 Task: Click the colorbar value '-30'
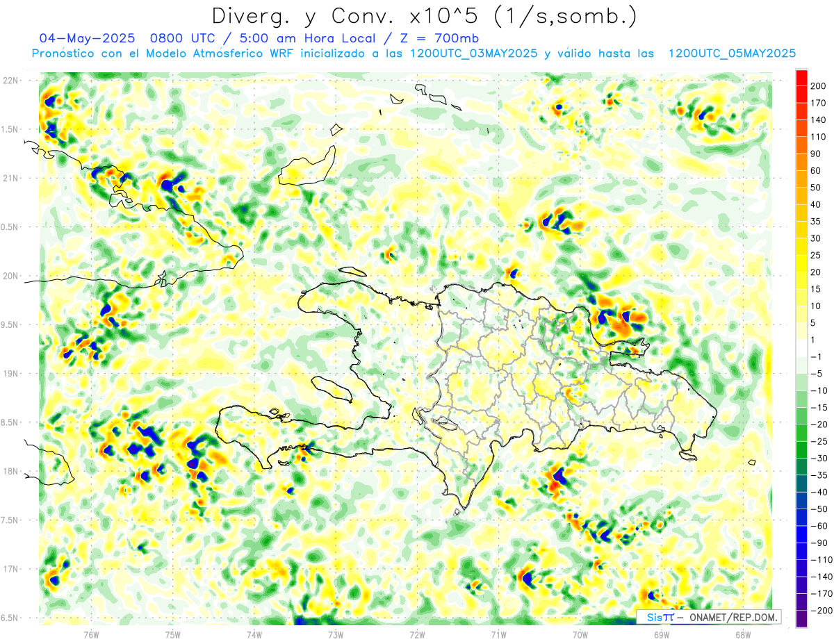click(x=818, y=459)
